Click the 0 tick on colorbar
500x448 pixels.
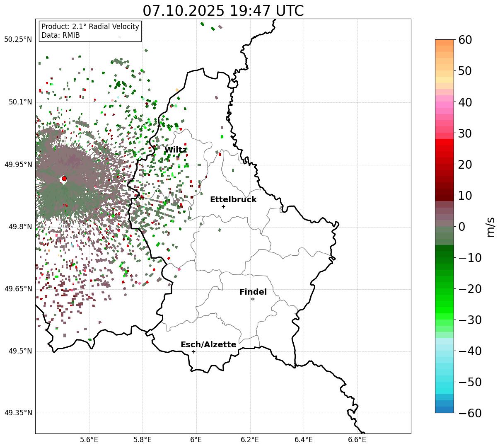coord(462,227)
